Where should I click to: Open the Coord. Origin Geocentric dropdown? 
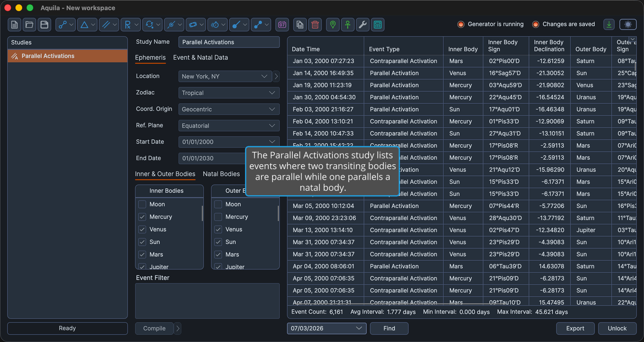click(229, 109)
